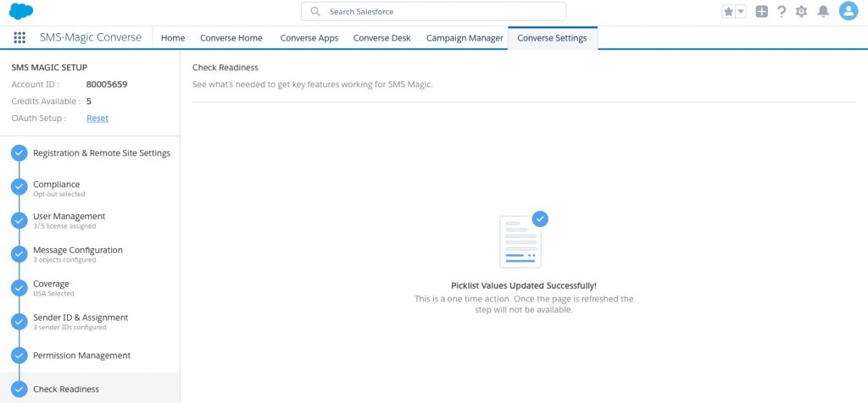The image size is (868, 403).
Task: Open the Converse Desk tab
Action: [x=382, y=38]
